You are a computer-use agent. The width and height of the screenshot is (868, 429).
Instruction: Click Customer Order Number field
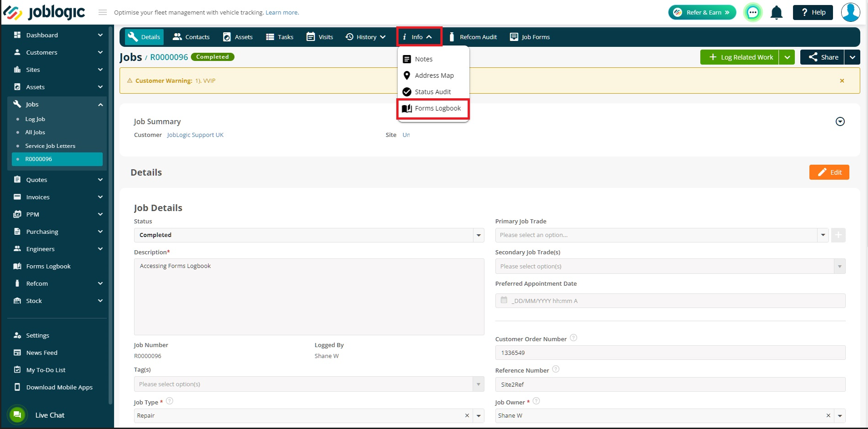[670, 353]
